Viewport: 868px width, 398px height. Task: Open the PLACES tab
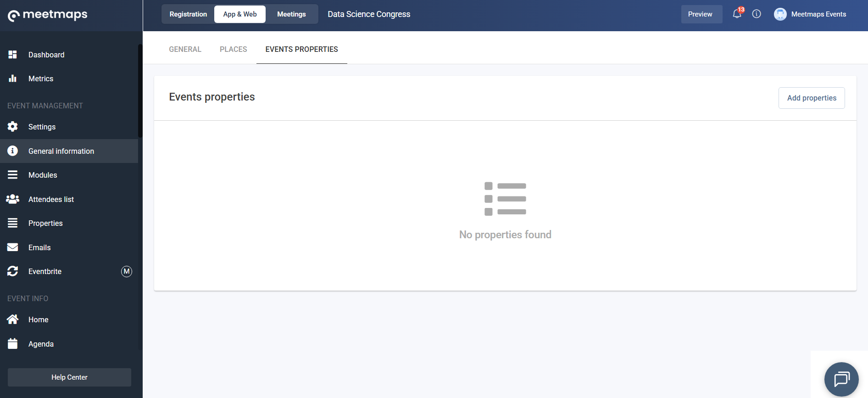234,49
